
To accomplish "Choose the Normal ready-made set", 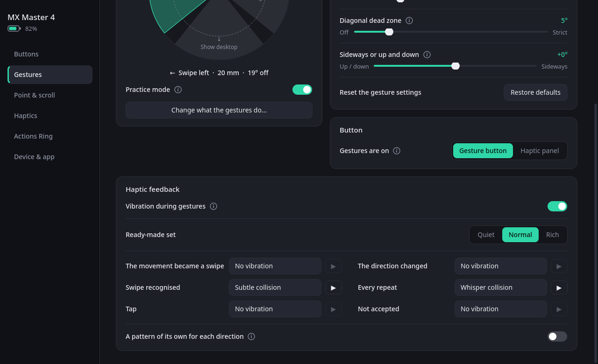I will point(520,235).
